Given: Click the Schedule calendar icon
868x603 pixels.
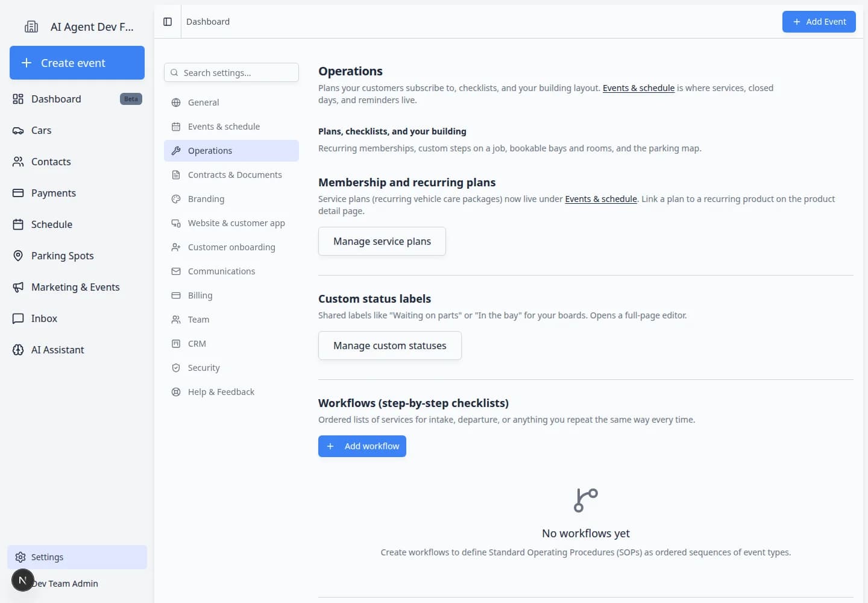Looking at the screenshot, I should 18,224.
